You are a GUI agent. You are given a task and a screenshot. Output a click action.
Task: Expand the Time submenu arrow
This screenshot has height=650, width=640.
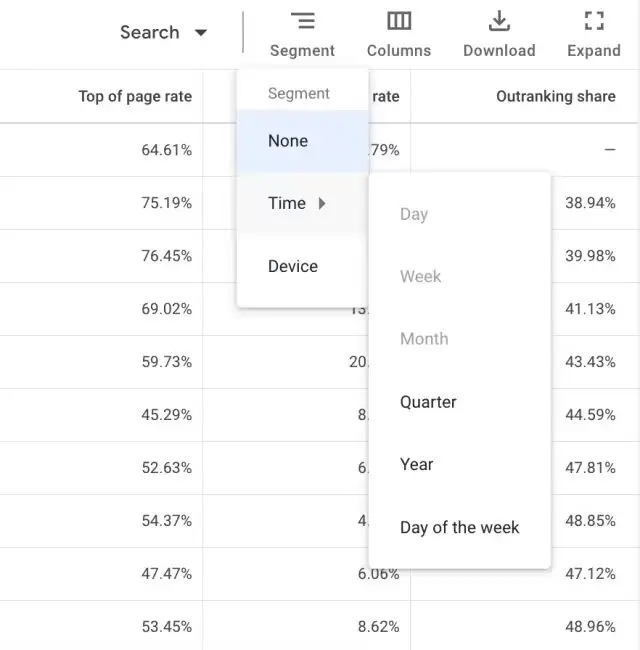322,203
